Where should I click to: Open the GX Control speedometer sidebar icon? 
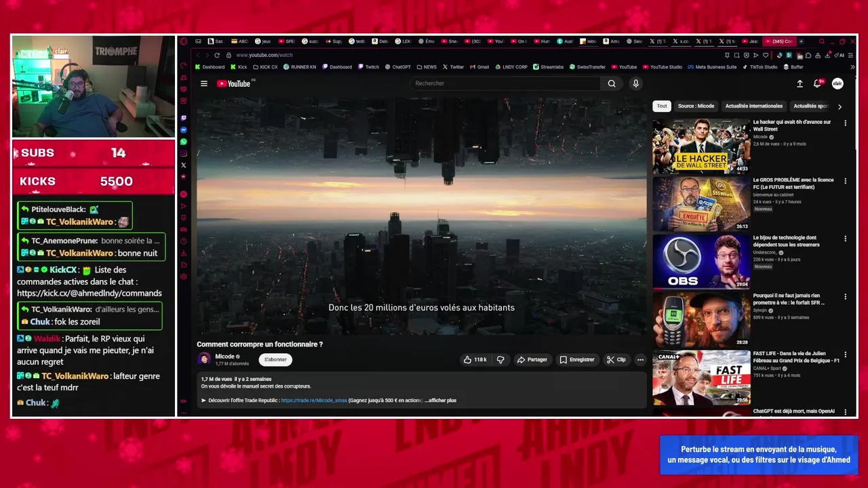[184, 65]
